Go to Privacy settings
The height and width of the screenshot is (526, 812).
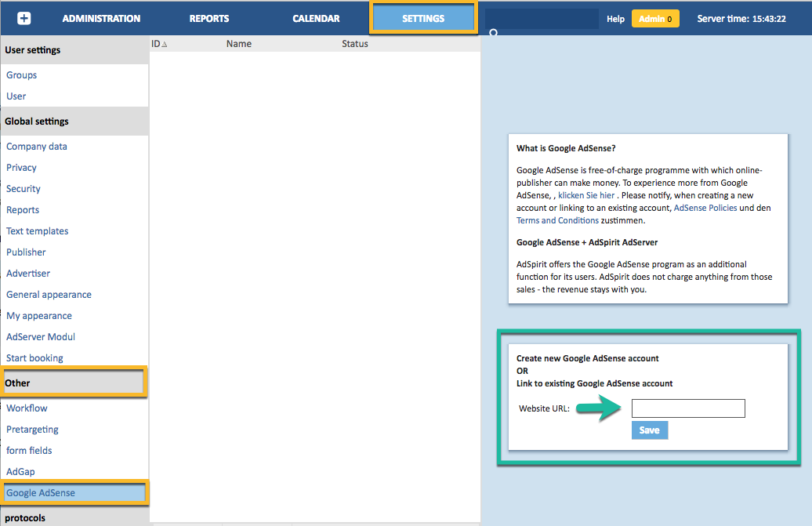(x=21, y=168)
